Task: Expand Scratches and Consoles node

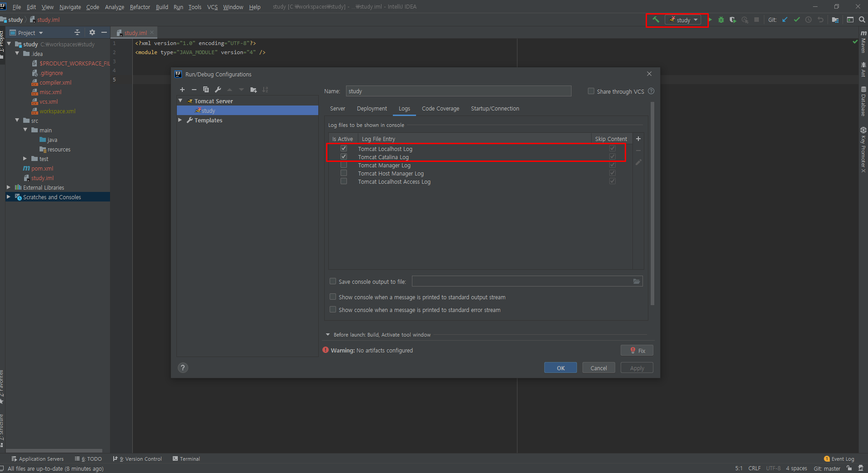Action: click(x=9, y=197)
